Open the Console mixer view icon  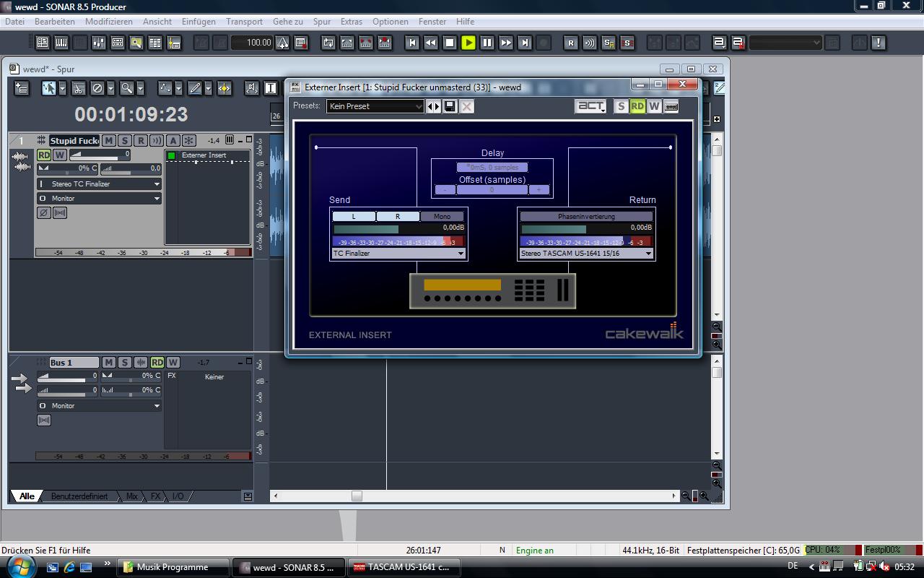click(x=99, y=43)
